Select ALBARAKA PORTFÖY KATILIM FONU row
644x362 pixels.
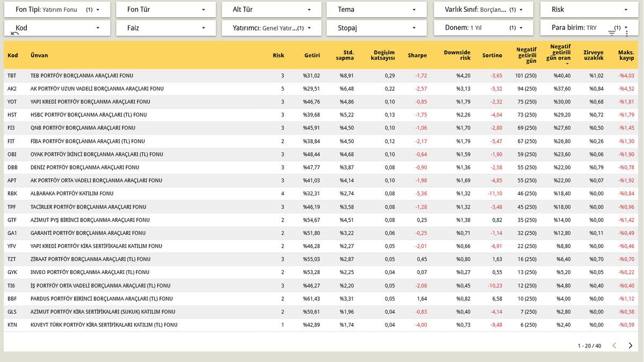tap(321, 194)
